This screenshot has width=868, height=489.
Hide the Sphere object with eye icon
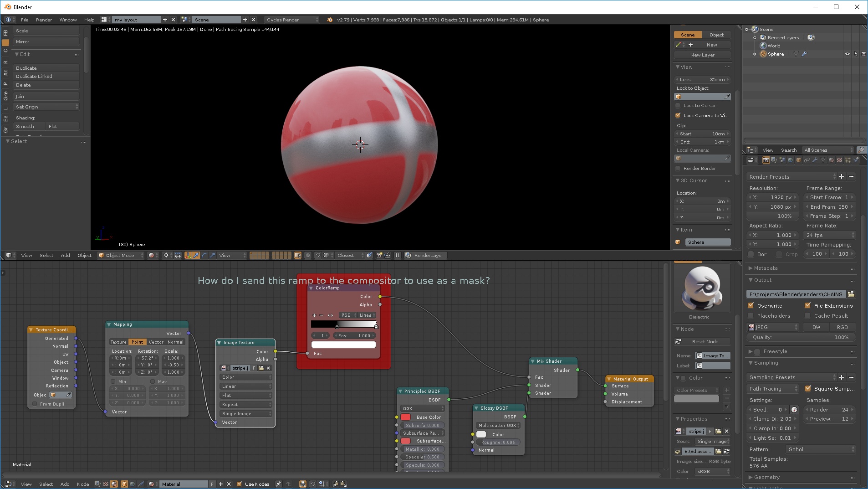(848, 54)
